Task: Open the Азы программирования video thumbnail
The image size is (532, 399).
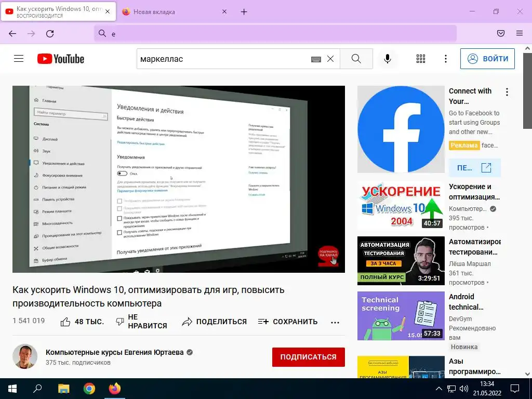Action: 401,367
